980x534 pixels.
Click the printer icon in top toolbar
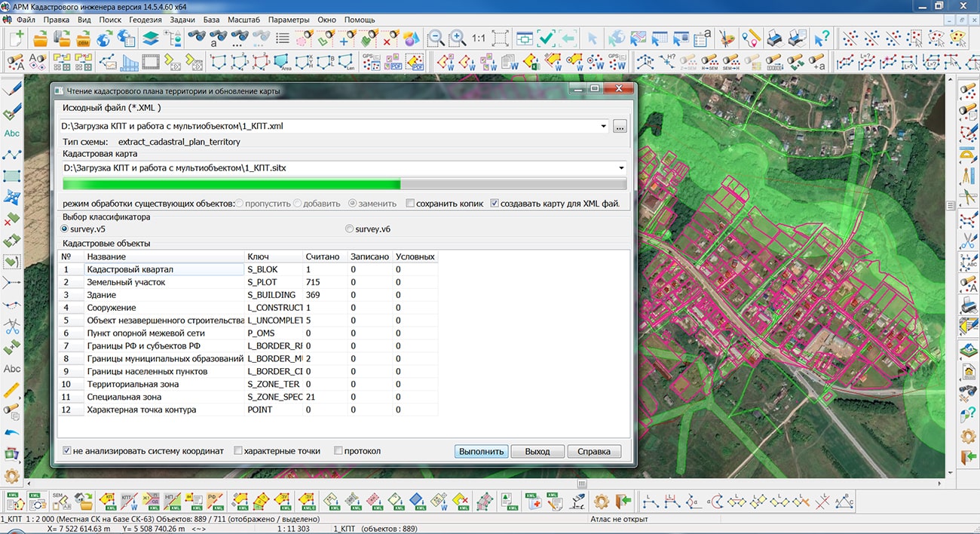coord(774,38)
